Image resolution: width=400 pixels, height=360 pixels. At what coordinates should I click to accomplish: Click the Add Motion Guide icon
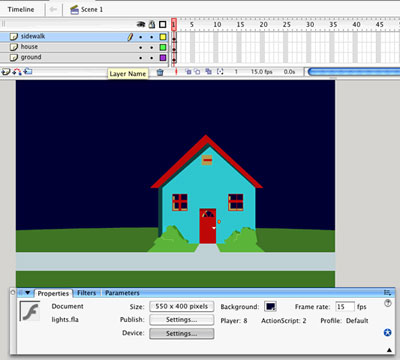tap(17, 72)
